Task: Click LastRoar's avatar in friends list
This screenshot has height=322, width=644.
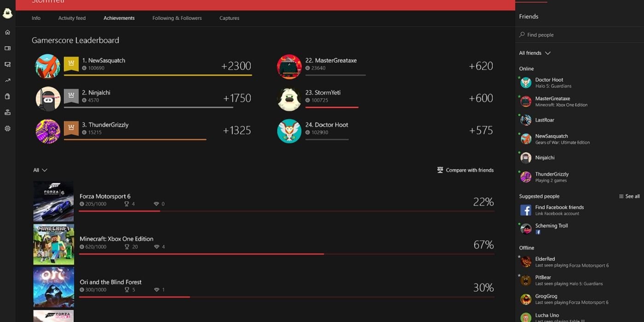Action: point(526,120)
